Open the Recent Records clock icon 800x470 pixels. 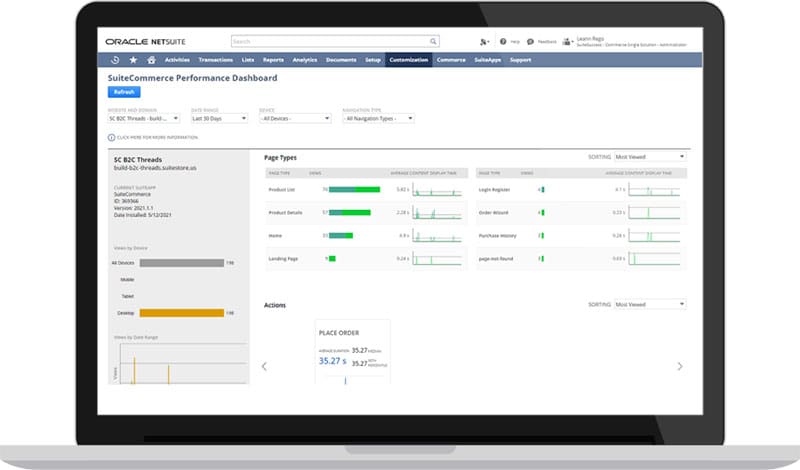coord(115,60)
